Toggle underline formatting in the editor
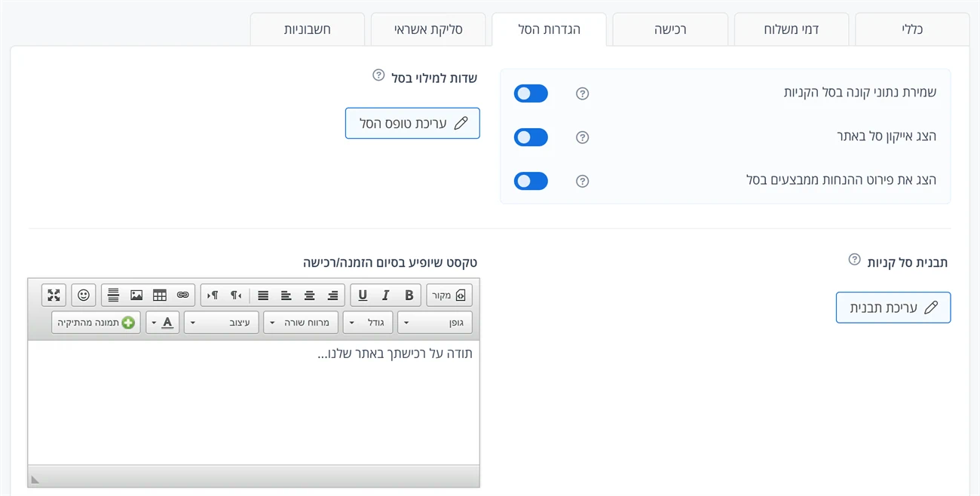Screen dimensions: 980x496 [x=363, y=295]
